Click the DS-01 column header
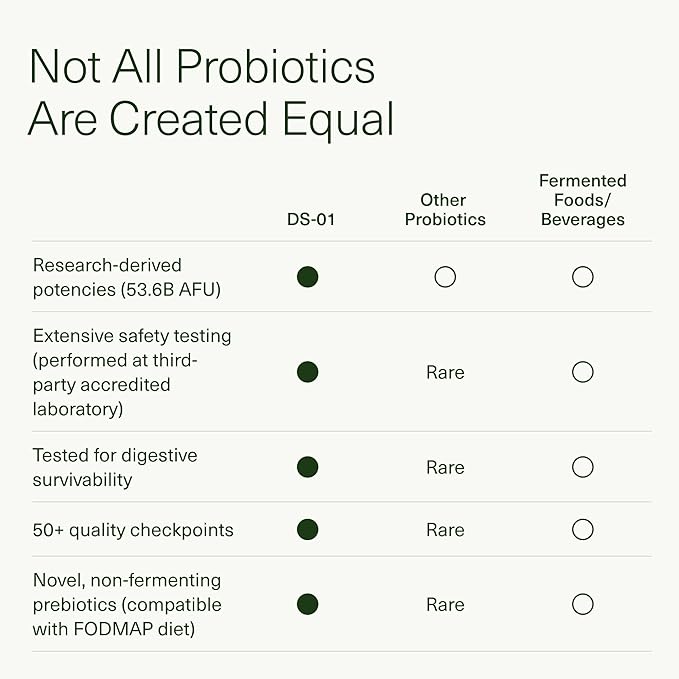Viewport: 679px width, 679px height. click(311, 219)
